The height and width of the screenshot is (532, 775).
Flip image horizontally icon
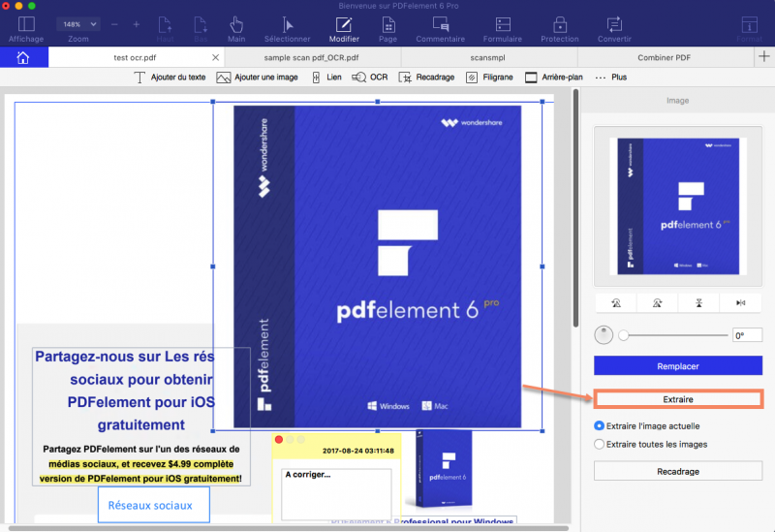click(x=740, y=303)
